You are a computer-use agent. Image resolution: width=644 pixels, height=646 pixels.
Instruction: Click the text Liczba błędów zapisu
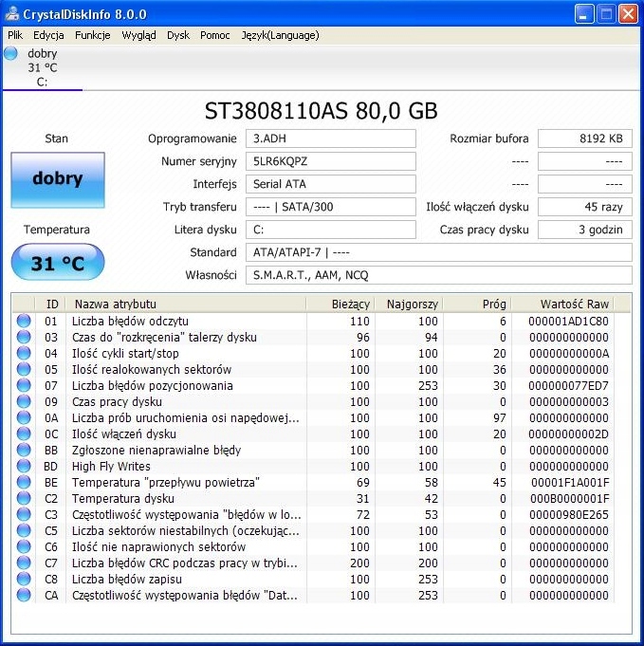pos(127,580)
